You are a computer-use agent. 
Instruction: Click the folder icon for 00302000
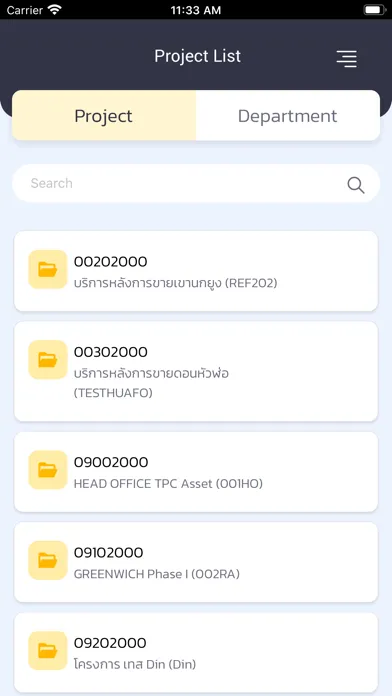(x=48, y=360)
